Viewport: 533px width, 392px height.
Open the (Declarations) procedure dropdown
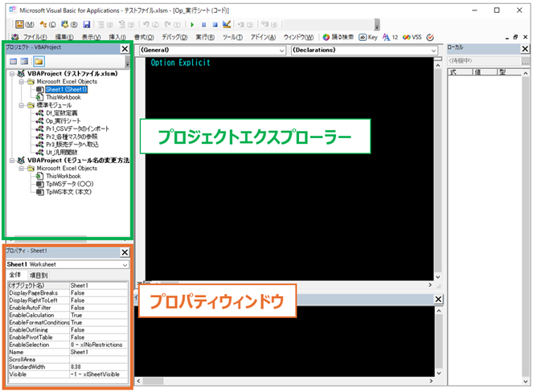(x=434, y=51)
